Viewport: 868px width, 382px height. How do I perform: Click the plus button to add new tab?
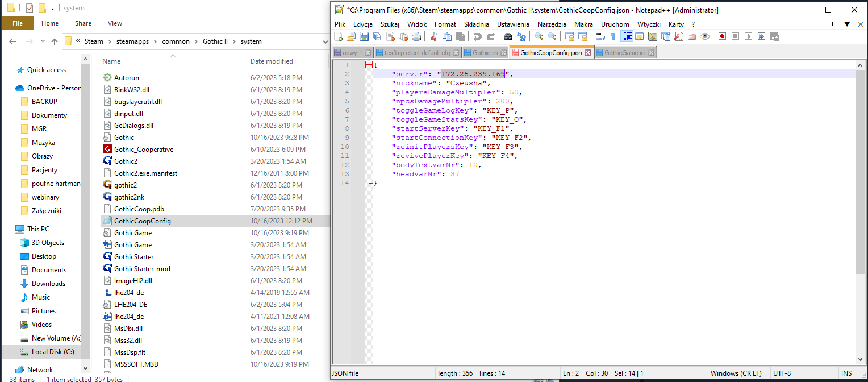[832, 24]
